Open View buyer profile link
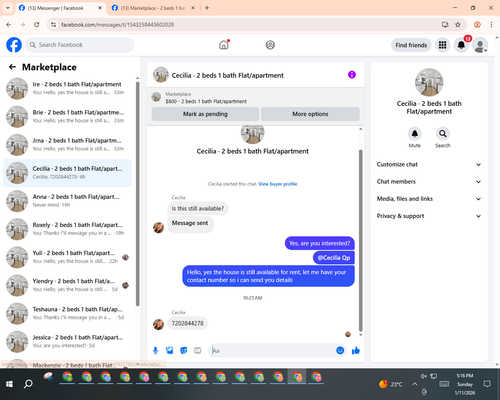 278,184
